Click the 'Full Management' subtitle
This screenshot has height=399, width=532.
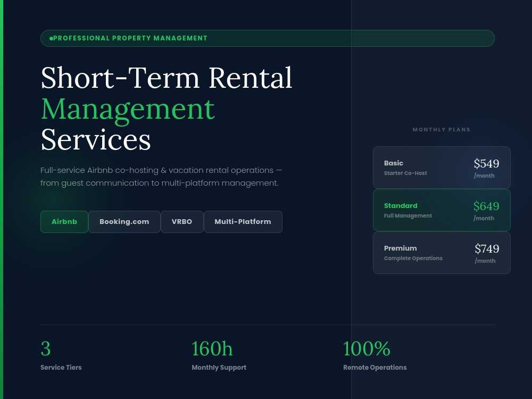point(408,216)
